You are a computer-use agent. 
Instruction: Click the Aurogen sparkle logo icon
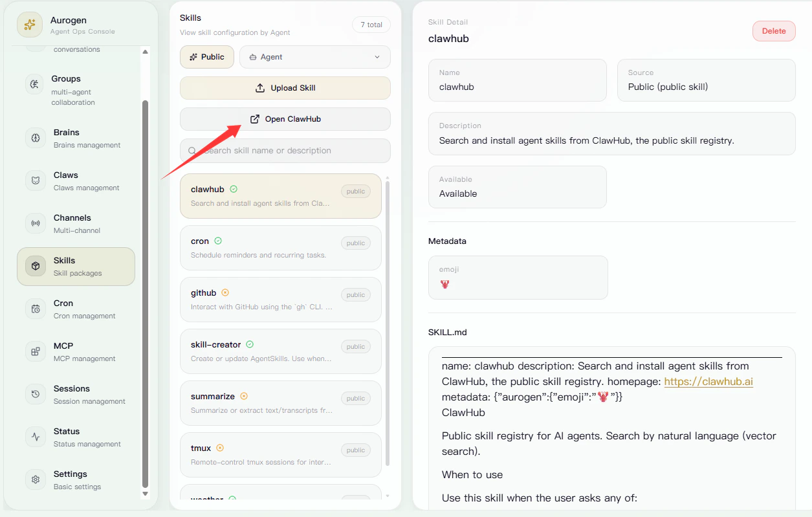coord(29,25)
